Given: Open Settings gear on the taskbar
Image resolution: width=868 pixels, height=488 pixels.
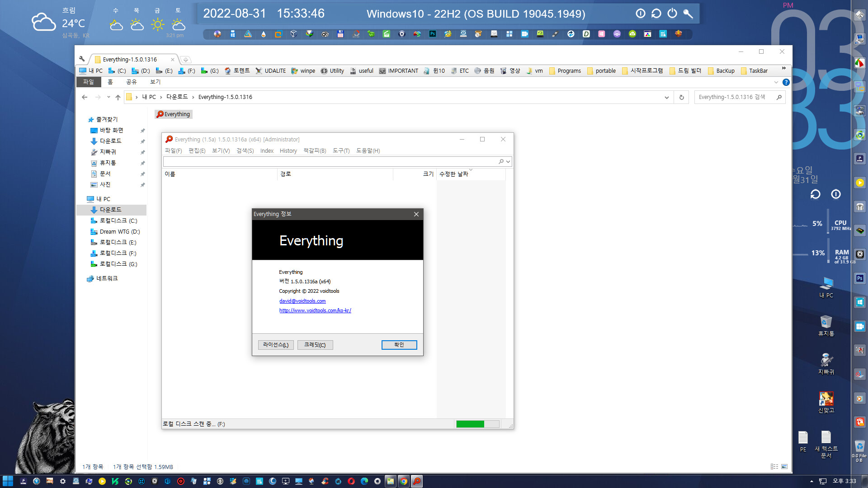Looking at the screenshot, I should point(63,481).
